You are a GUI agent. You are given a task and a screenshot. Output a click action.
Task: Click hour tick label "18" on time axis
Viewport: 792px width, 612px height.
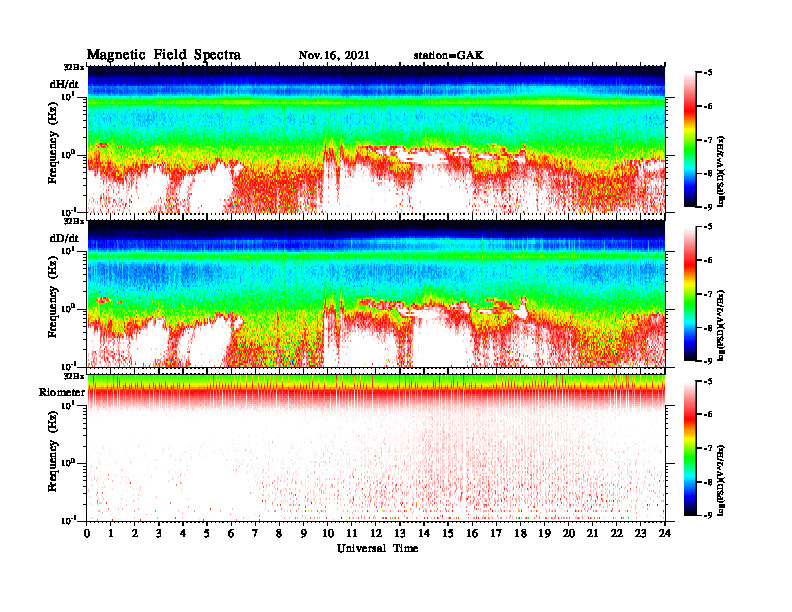point(520,534)
